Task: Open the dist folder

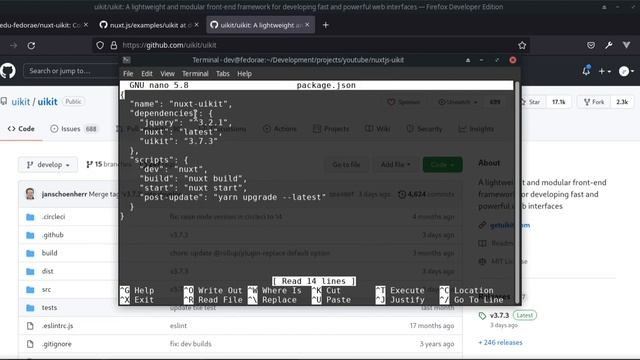Action: tap(47, 271)
